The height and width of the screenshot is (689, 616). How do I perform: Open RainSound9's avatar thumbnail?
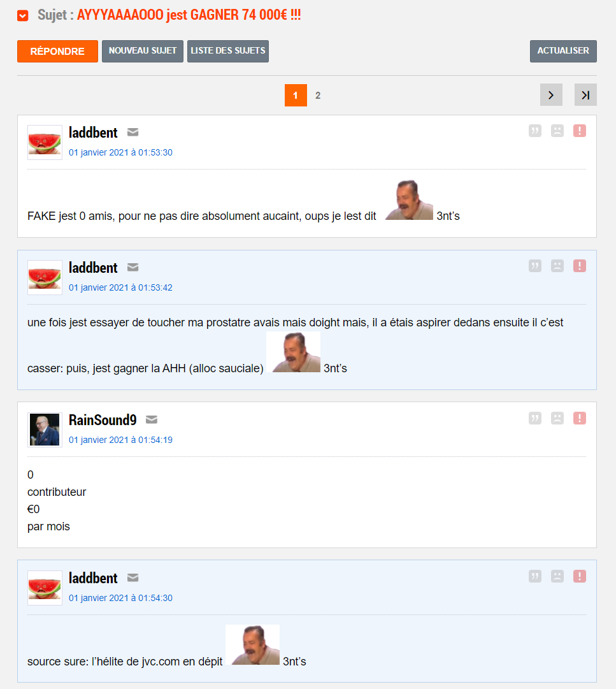pos(45,430)
